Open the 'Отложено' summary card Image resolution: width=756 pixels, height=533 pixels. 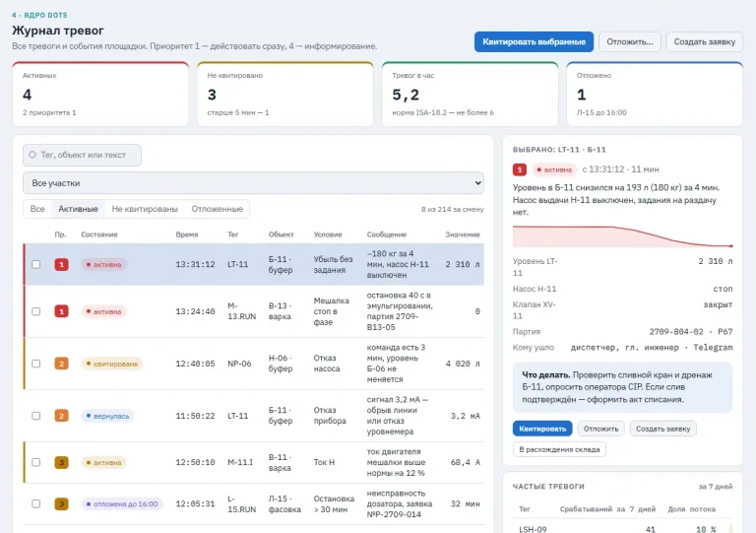click(x=655, y=94)
